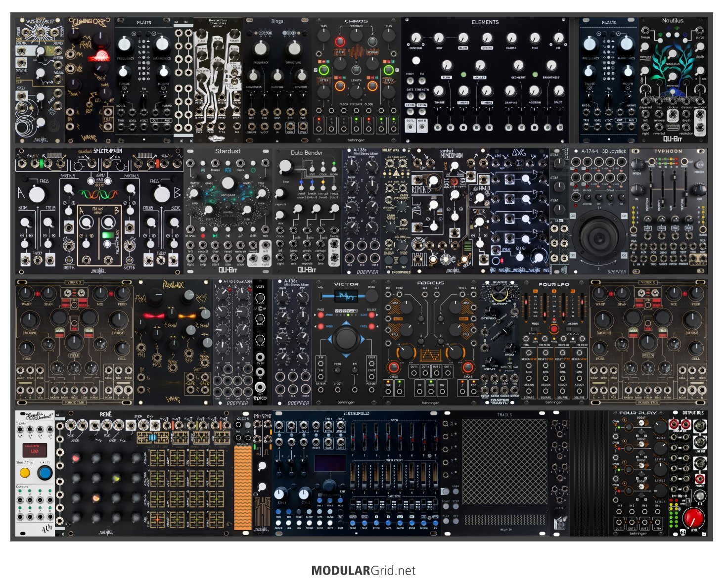This screenshot has height=581, width=728.
Task: Open the MODULARGrid.net link
Action: [364, 571]
